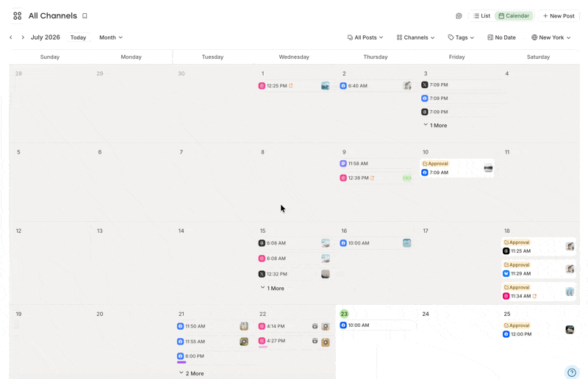The width and height of the screenshot is (588, 379).
Task: Open thumbnail of 12:32 PM July 15 post
Action: click(326, 274)
